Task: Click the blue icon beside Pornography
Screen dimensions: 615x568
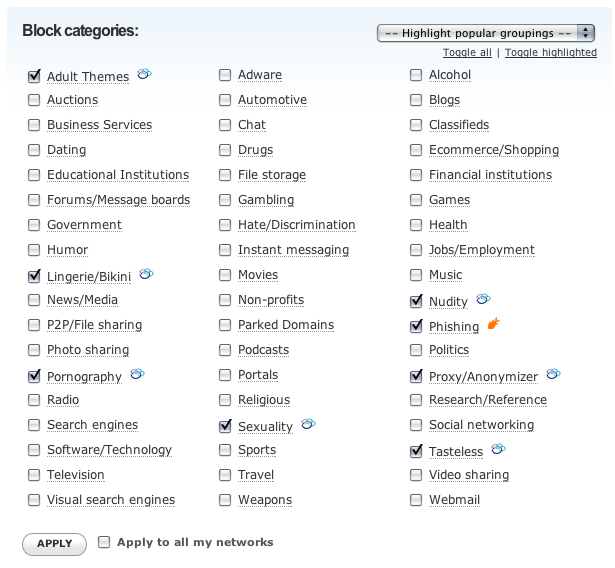Action: pos(137,375)
